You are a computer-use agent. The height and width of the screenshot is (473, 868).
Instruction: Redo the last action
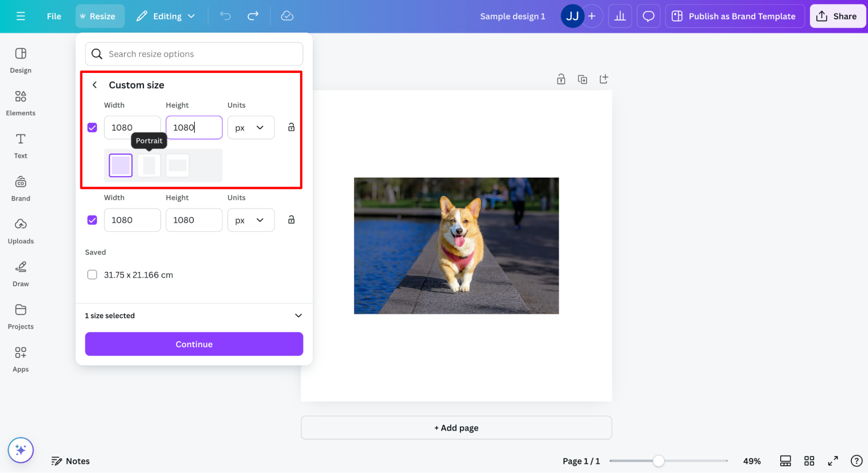(253, 16)
